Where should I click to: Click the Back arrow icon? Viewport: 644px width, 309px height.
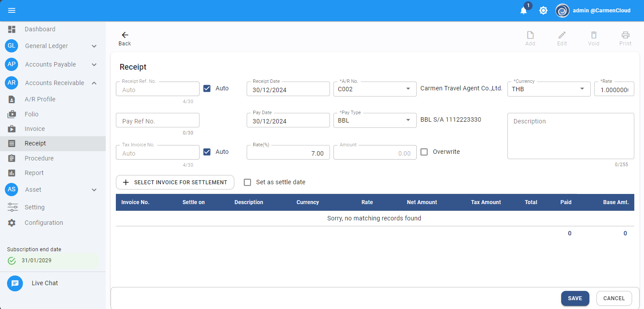click(125, 35)
